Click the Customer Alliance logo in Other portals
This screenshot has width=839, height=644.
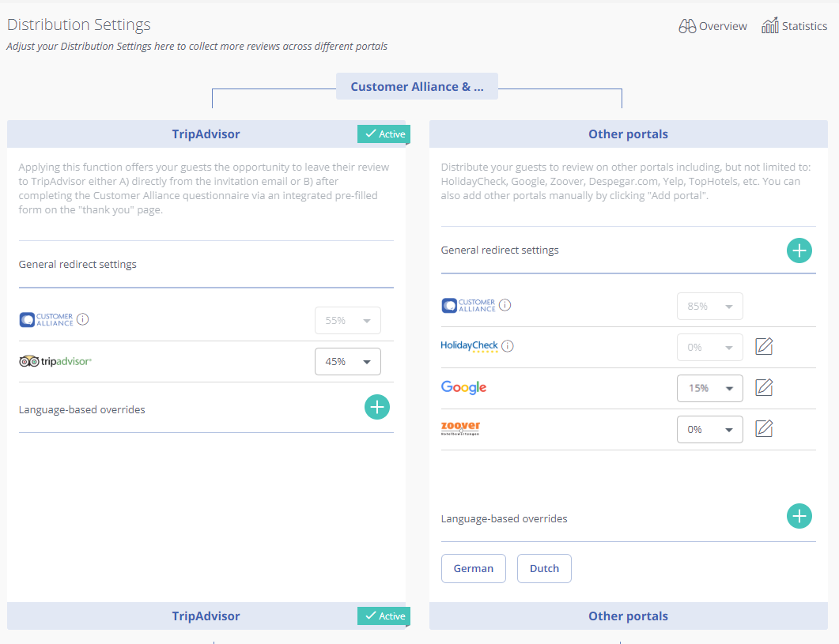pyautogui.click(x=468, y=306)
